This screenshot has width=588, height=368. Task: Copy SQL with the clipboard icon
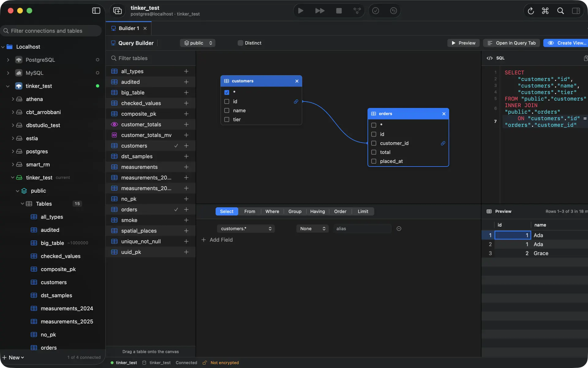(586, 58)
